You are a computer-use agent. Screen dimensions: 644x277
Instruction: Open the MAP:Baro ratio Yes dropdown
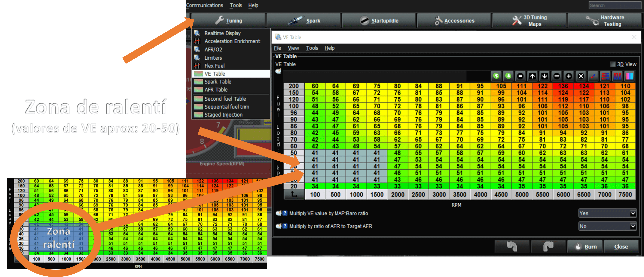[607, 213]
